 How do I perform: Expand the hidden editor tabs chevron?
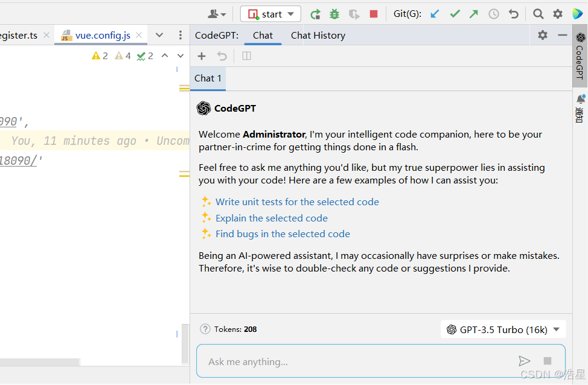(159, 35)
